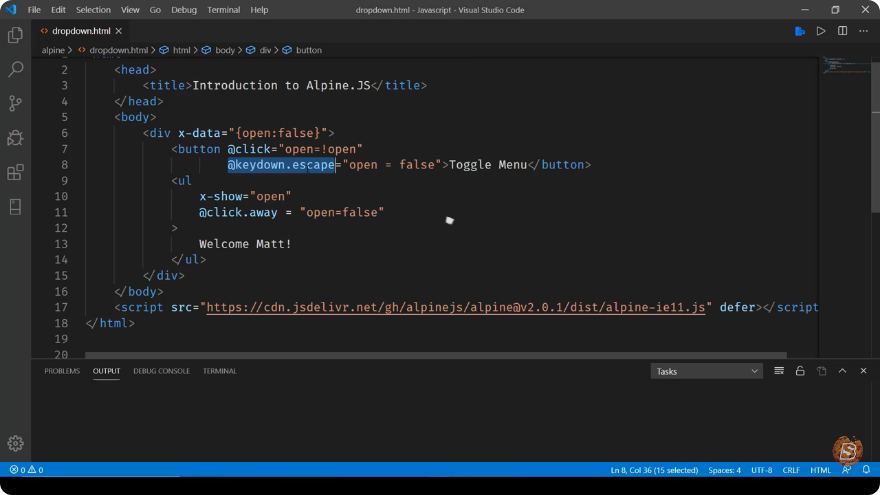Click the highlighted '@keydown.escape' text
The height and width of the screenshot is (495, 880).
point(281,165)
